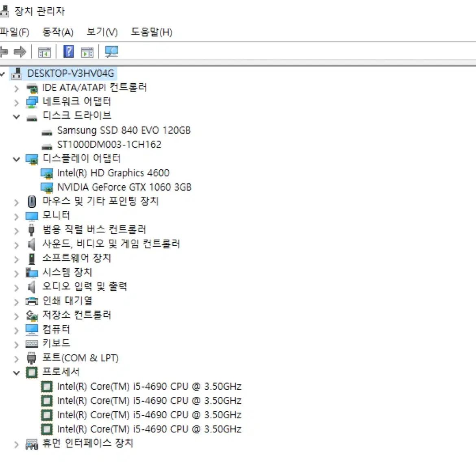Select the display adapter category icon
Screen dimensions: 476x476
32,159
